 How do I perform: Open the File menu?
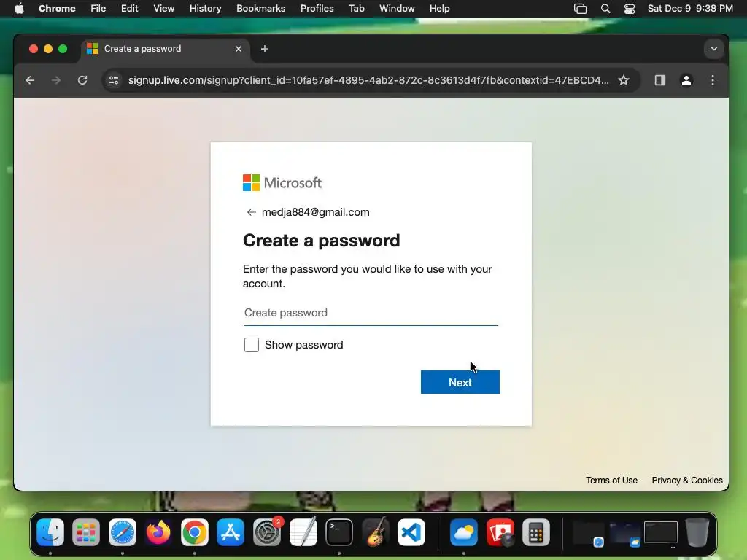pyautogui.click(x=98, y=9)
